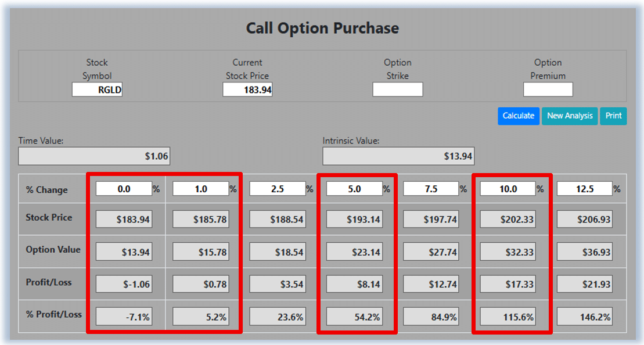Edit the 7.5 percent change box
This screenshot has width=644, height=345.
[x=431, y=189]
